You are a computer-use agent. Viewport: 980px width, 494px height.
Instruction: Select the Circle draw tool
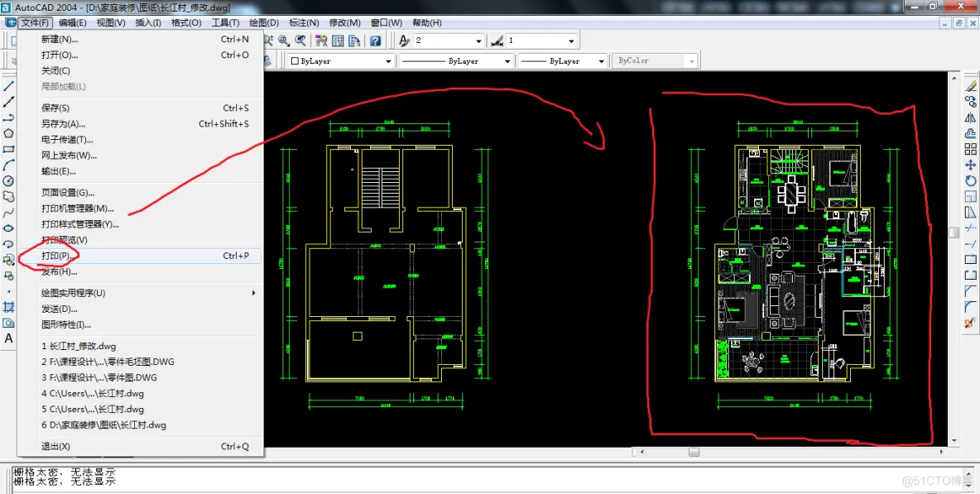(x=9, y=180)
